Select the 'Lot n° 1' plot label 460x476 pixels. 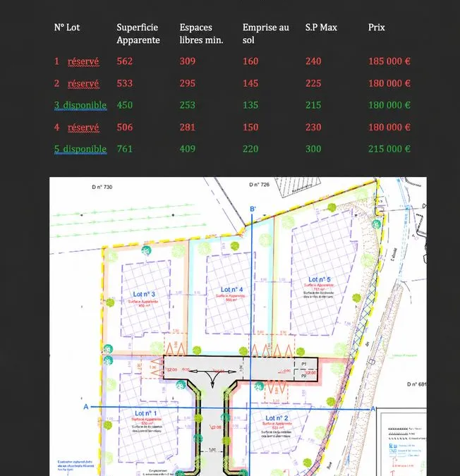[146, 413]
